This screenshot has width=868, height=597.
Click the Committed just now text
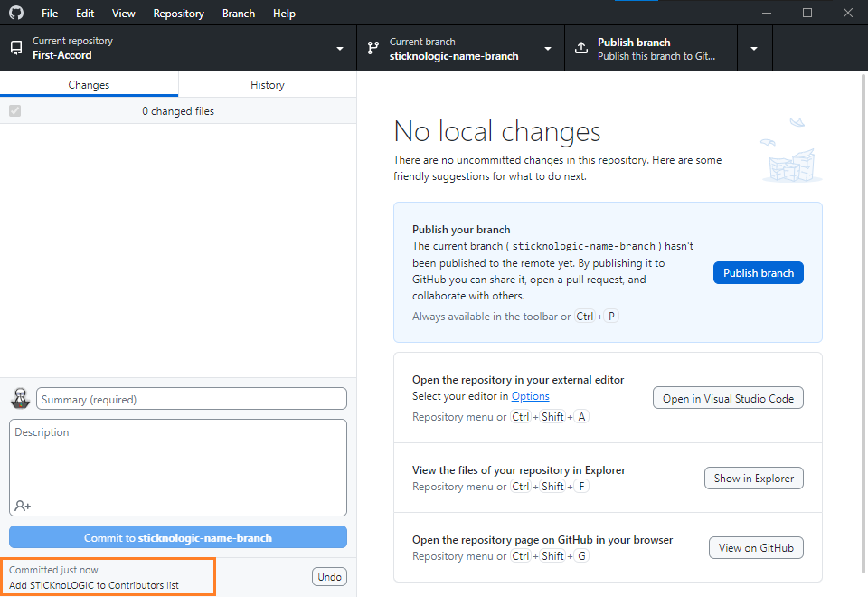[x=53, y=570]
